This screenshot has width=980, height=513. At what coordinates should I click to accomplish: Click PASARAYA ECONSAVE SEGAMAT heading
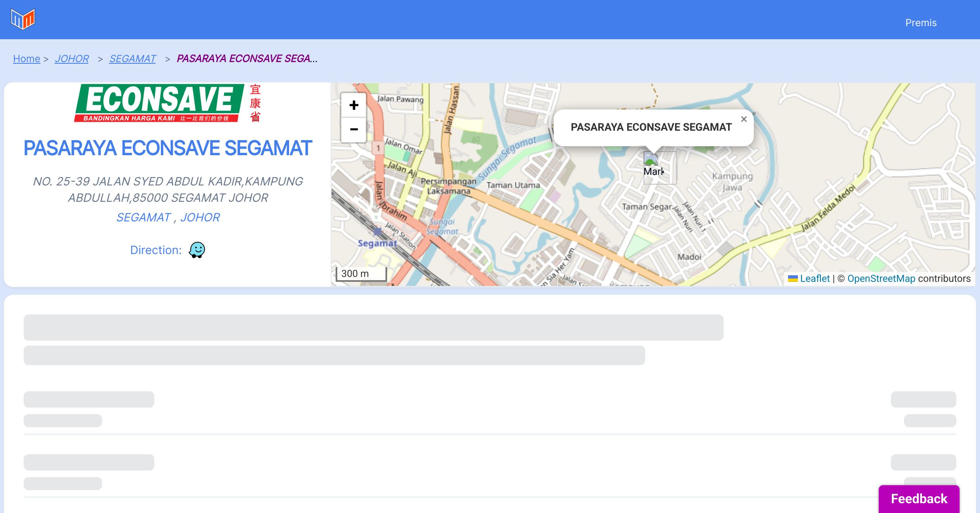tap(167, 148)
